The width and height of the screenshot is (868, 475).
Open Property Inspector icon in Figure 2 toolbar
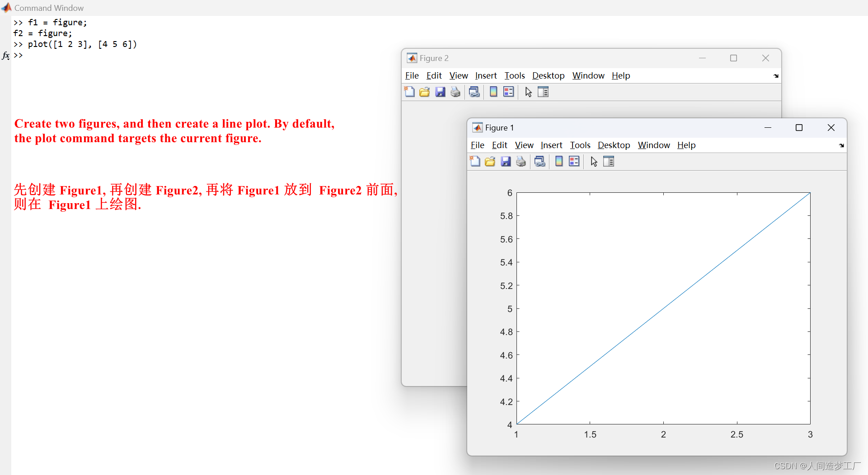click(x=543, y=92)
